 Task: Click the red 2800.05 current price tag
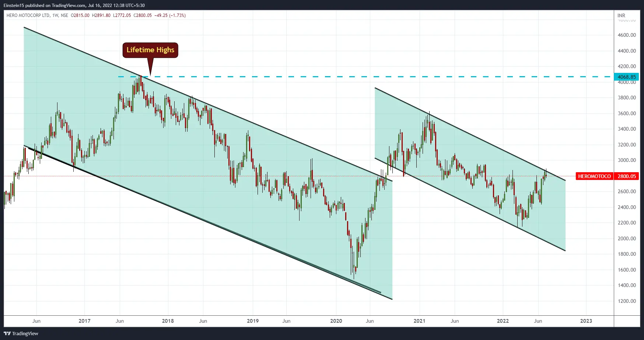627,176
